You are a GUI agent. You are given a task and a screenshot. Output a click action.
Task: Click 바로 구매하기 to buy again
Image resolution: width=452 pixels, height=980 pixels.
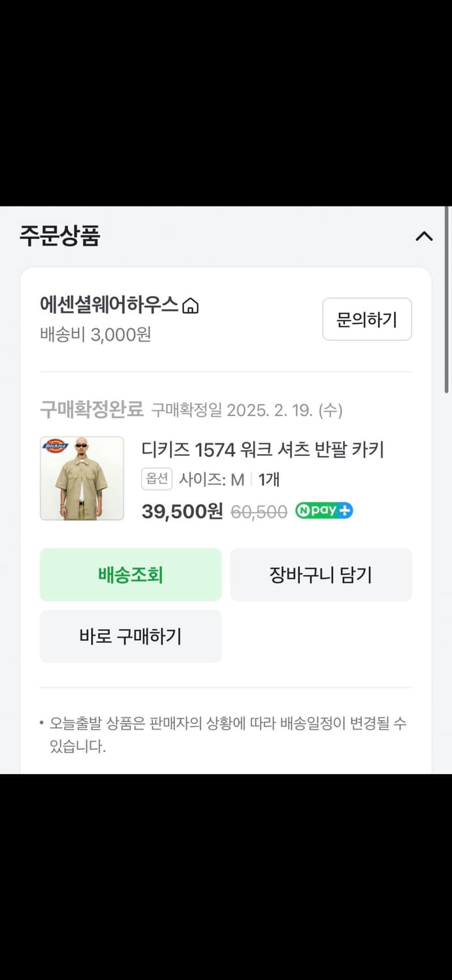131,636
